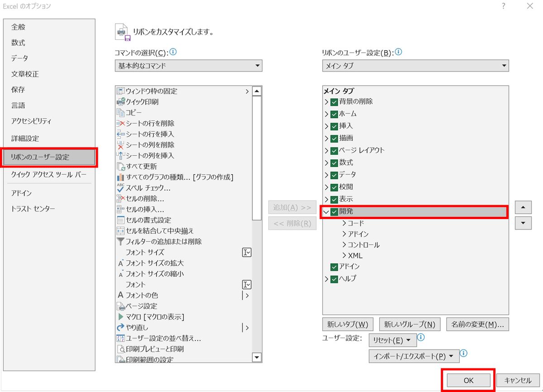This screenshot has width=543, height=392.
Task: Pick the シートの行を挿入 icon
Action: point(120,134)
